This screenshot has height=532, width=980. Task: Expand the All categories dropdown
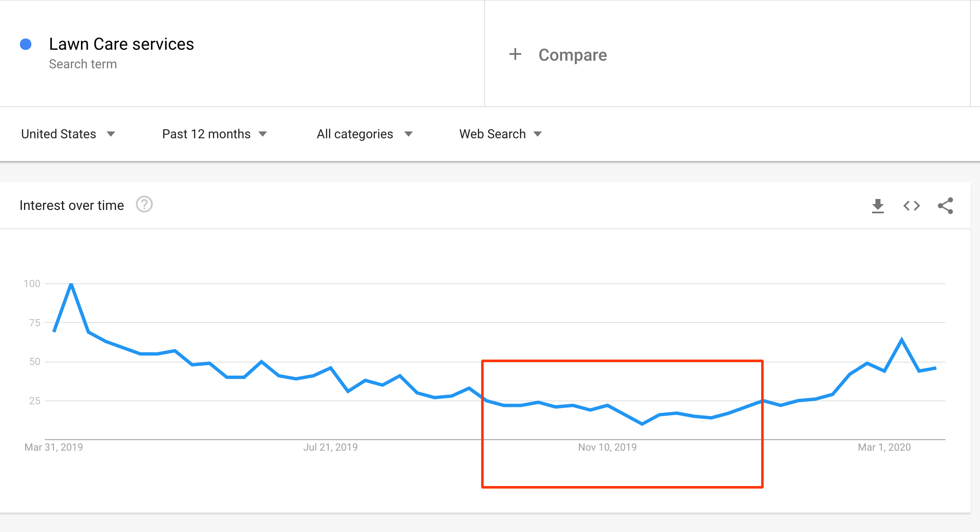[x=365, y=134]
